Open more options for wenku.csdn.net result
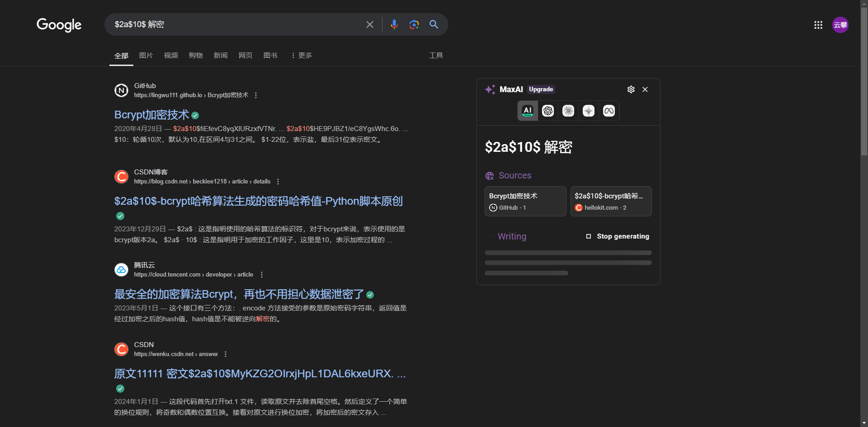Screen dimensions: 868x427 (226, 354)
